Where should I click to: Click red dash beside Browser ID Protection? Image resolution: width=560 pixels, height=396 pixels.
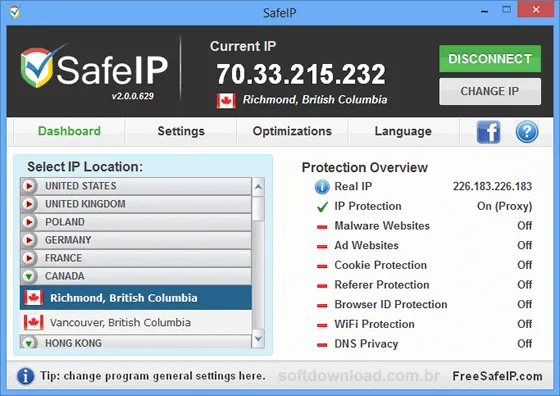click(322, 305)
